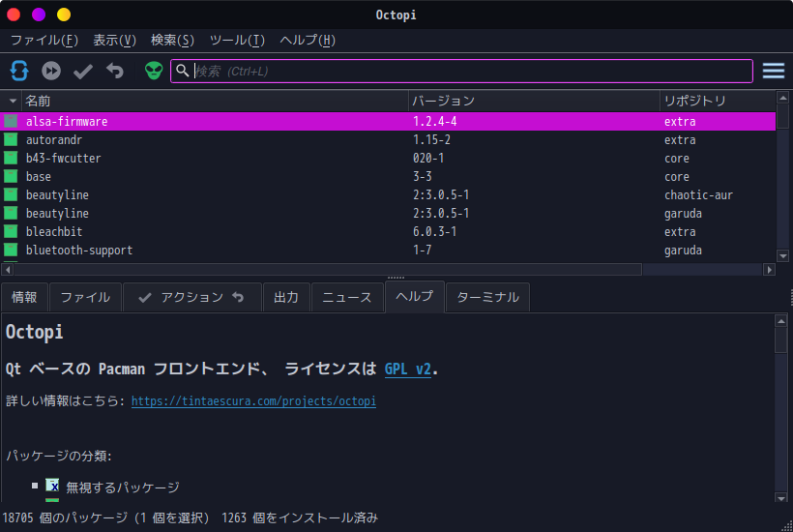Click the 1263 個をインストール済み status text

(300, 517)
